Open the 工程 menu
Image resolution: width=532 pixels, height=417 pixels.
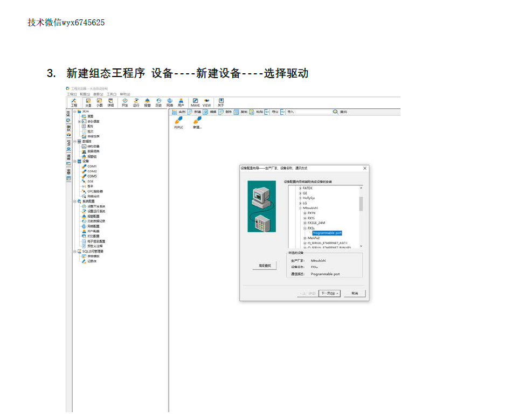tap(71, 94)
